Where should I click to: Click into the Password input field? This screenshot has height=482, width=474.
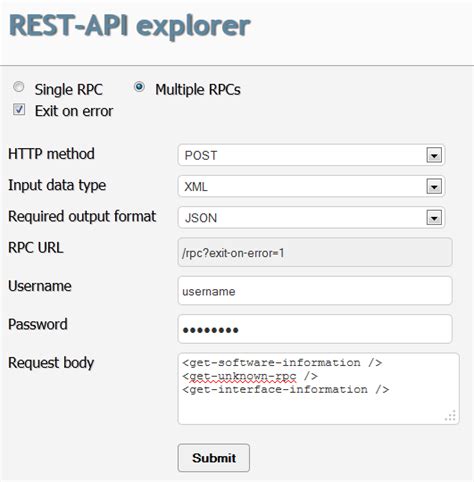point(315,329)
